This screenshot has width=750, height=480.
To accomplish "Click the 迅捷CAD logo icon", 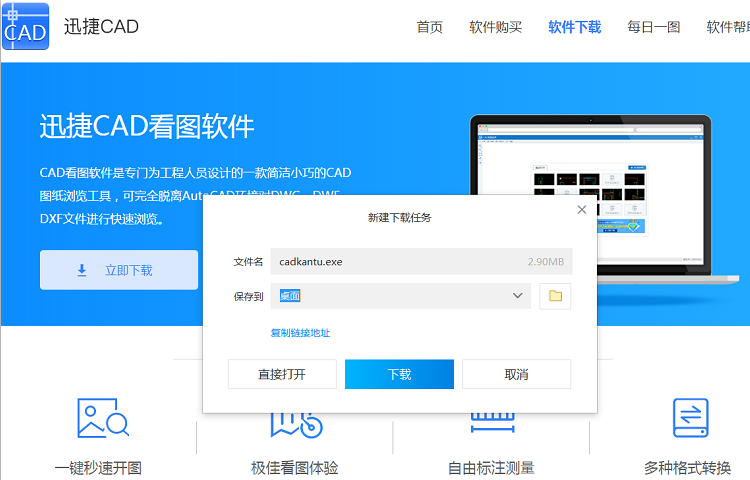I will 25,26.
